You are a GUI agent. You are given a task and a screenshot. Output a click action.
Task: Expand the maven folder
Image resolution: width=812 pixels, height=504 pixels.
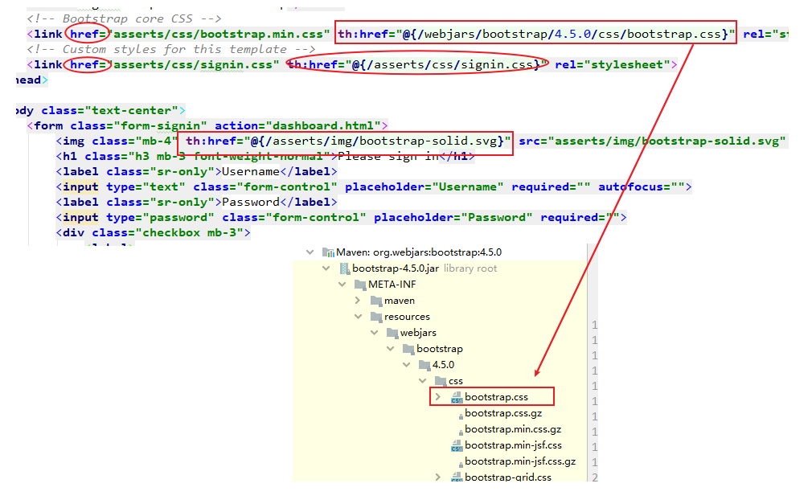(x=358, y=301)
